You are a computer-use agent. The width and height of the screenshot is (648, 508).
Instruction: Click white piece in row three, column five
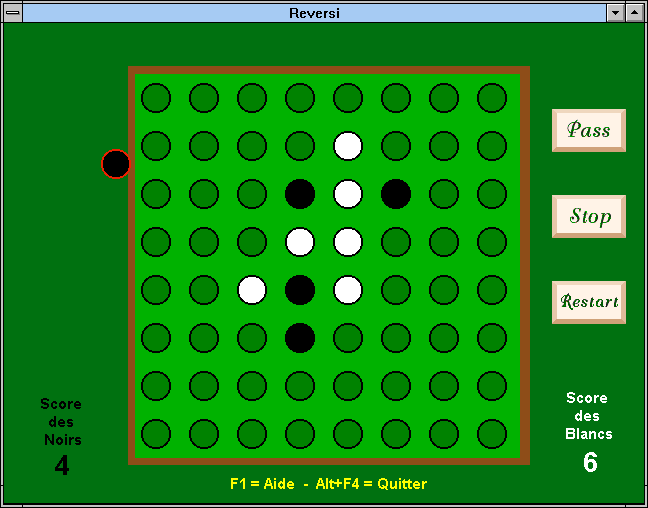click(x=348, y=194)
